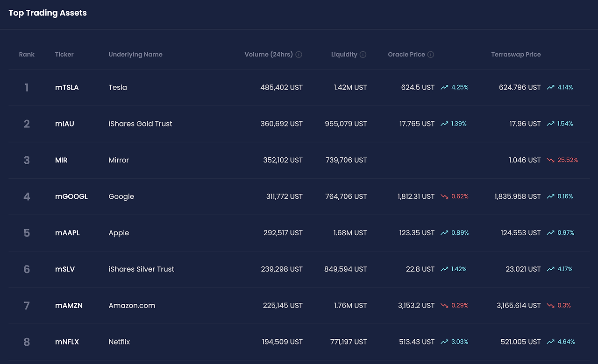Click the 124.553 UST Terraswap price
The height and width of the screenshot is (364, 598).
[521, 233]
